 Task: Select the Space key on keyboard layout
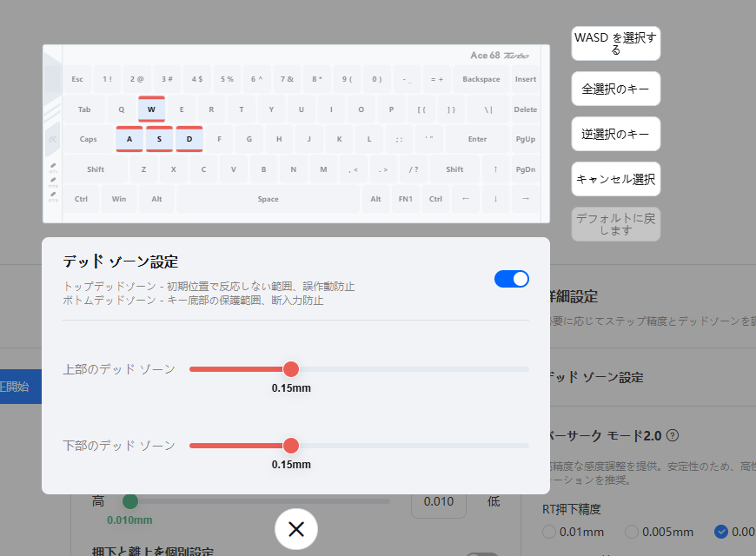(x=268, y=199)
